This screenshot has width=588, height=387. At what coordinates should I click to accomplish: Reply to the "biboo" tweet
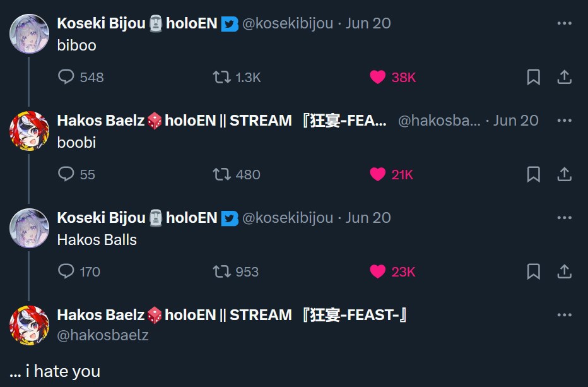pyautogui.click(x=67, y=77)
